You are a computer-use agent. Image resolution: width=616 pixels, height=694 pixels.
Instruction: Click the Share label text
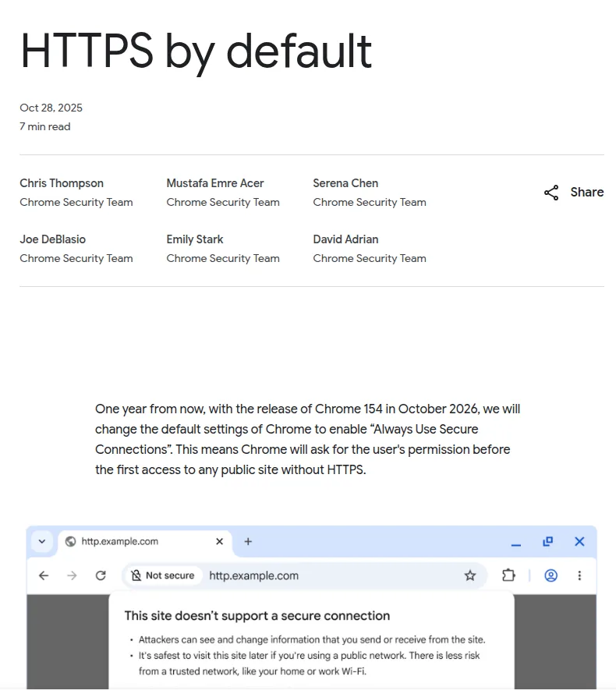pyautogui.click(x=587, y=192)
